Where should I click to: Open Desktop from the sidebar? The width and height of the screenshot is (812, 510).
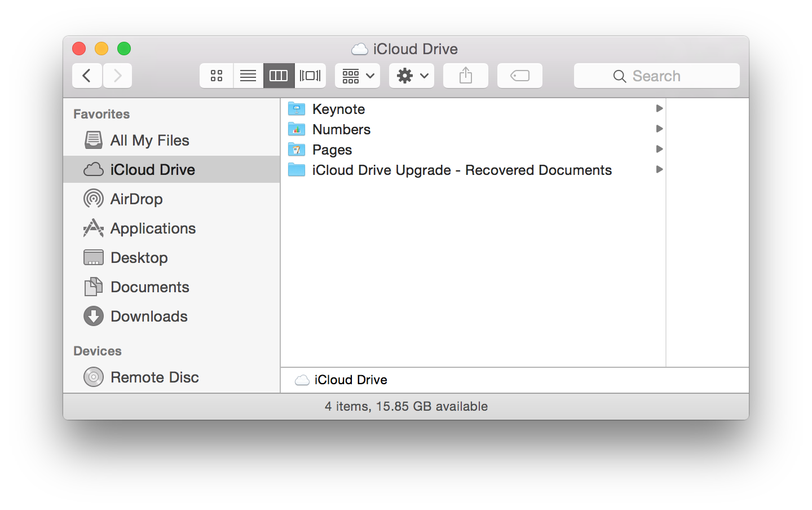[171, 258]
